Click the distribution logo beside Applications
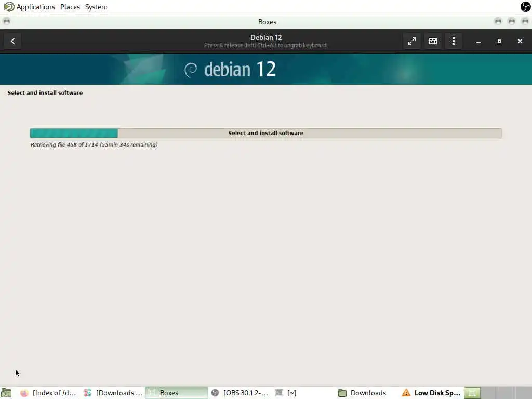The image size is (532, 399). [x=9, y=7]
